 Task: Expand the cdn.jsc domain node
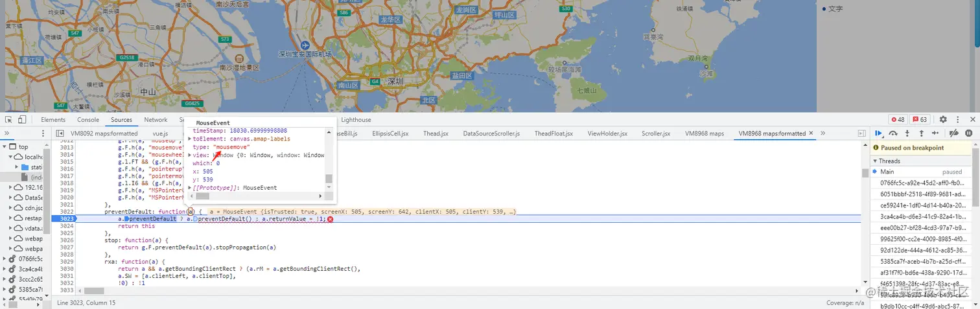[10, 208]
